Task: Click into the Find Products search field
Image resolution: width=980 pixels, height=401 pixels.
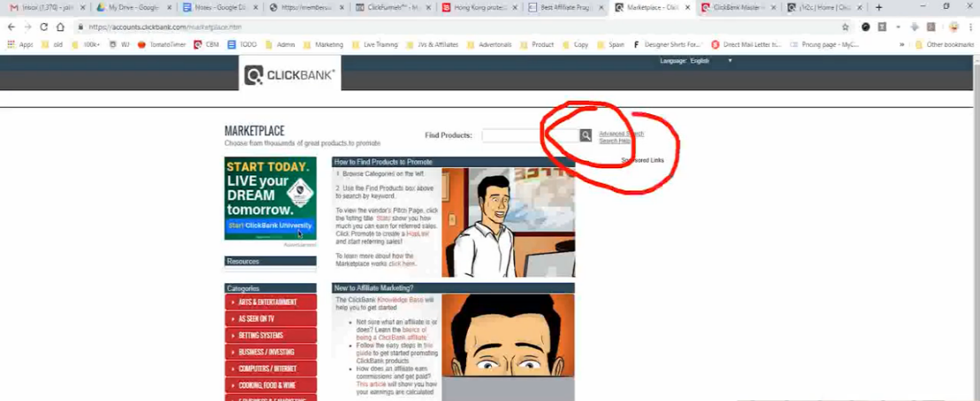Action: [530, 135]
